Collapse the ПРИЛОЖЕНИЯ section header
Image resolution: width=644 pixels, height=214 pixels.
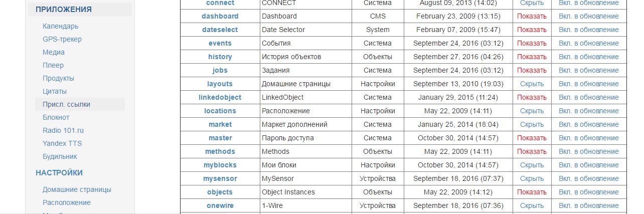coord(63,10)
